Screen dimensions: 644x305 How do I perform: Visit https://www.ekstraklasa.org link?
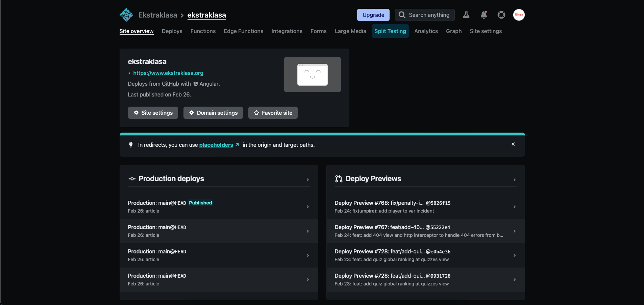(x=168, y=73)
